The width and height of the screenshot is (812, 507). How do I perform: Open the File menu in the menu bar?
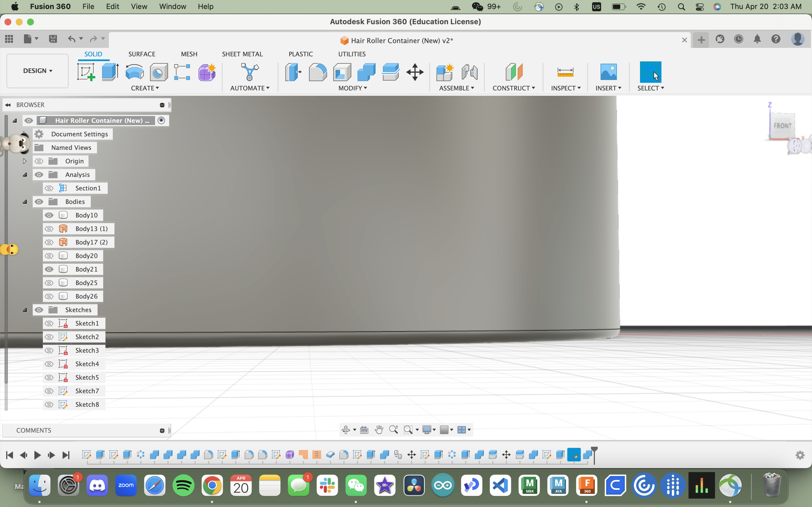88,6
